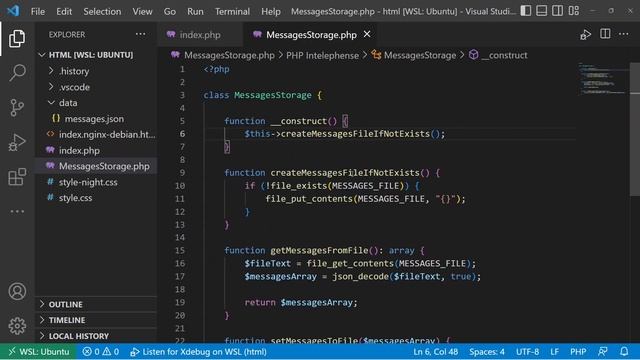Open the View menu

click(142, 11)
